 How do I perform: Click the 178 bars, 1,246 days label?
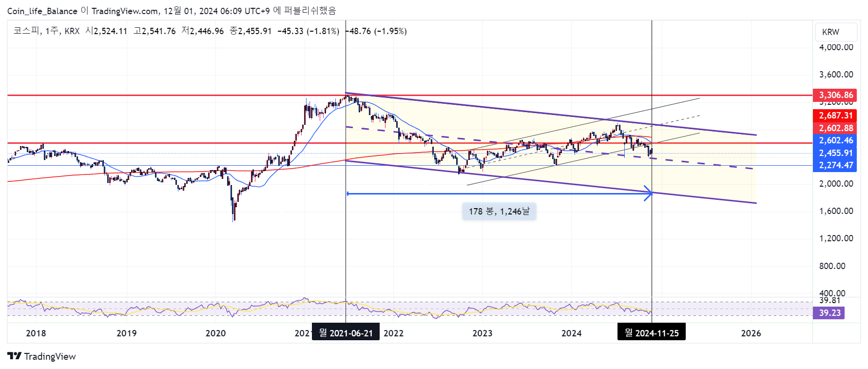499,212
